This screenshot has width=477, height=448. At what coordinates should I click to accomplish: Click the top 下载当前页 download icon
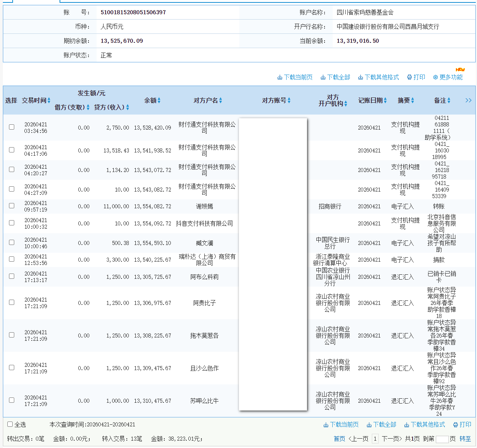pos(280,77)
